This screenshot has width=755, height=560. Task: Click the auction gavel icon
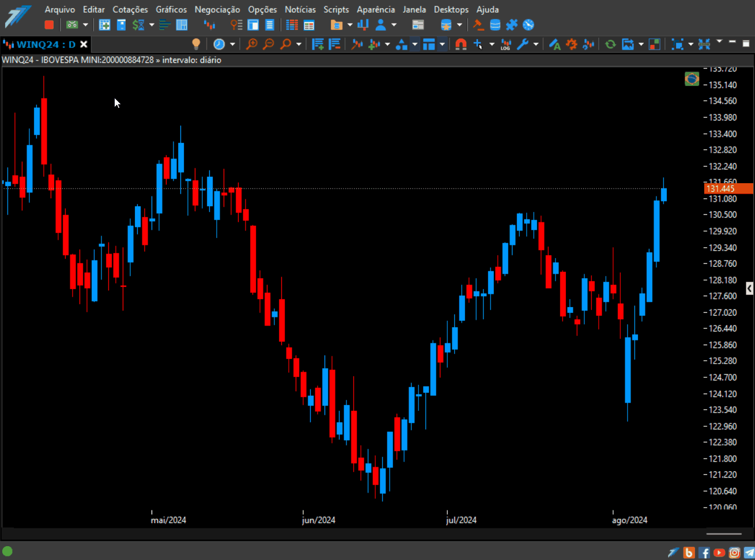(478, 25)
